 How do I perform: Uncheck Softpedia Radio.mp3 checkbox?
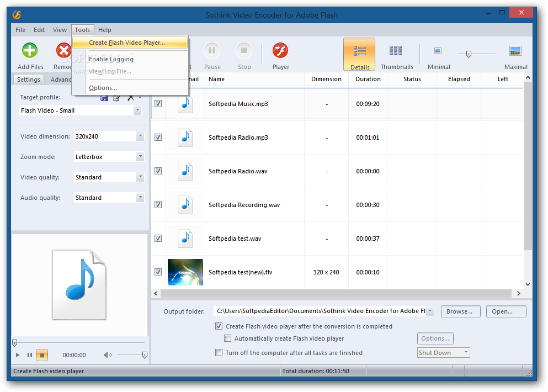(158, 137)
